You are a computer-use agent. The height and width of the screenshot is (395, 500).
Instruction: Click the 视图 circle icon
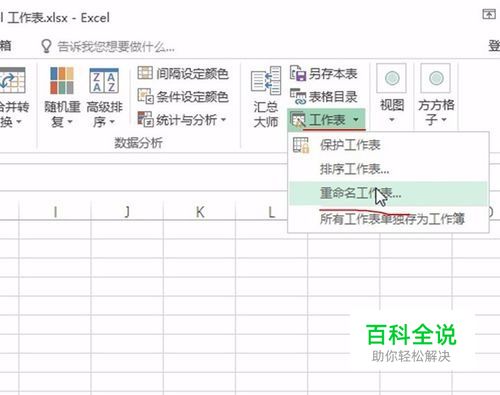(392, 78)
